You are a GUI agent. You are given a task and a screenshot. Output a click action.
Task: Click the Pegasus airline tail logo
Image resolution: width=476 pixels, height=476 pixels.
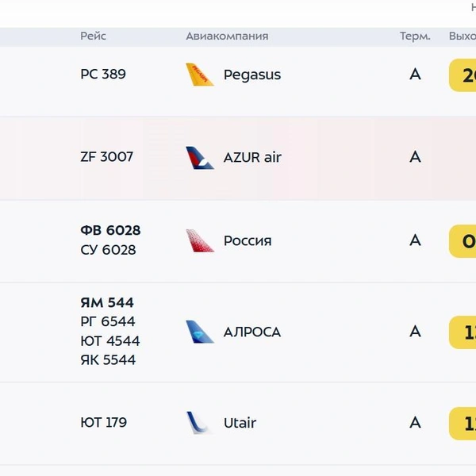pos(200,75)
